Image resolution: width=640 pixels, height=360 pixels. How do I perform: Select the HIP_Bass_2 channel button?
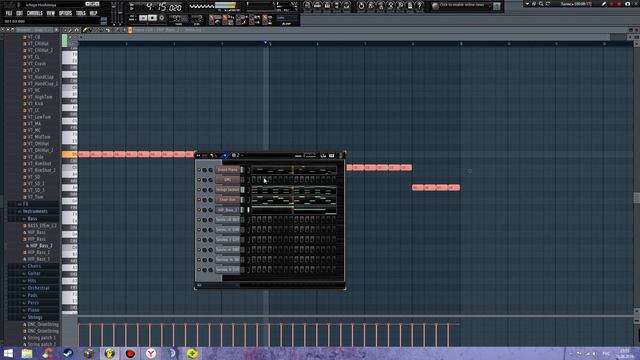click(x=227, y=210)
